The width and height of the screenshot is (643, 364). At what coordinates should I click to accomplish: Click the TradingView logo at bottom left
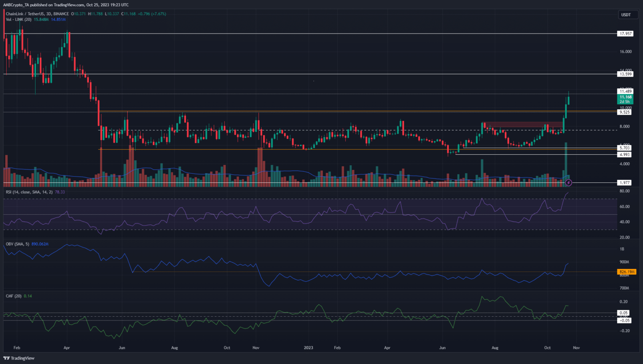coord(19,358)
